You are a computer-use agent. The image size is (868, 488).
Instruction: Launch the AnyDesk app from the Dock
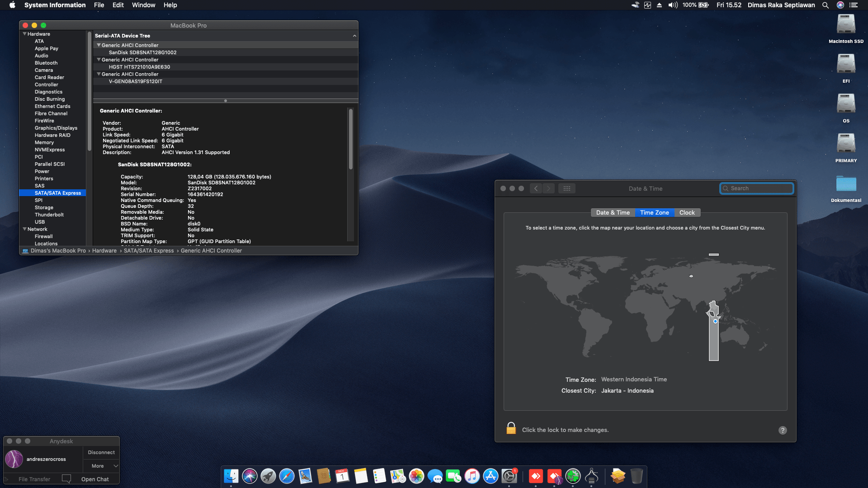[x=536, y=476]
